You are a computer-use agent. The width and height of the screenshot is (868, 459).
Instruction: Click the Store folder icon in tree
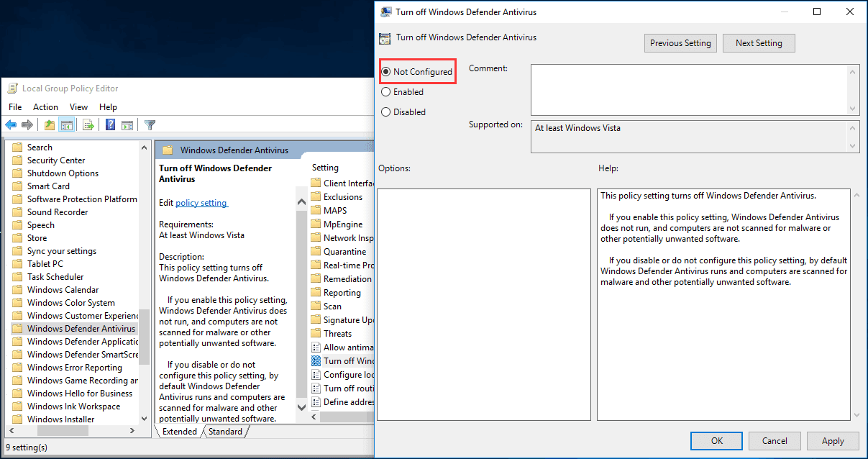(18, 238)
